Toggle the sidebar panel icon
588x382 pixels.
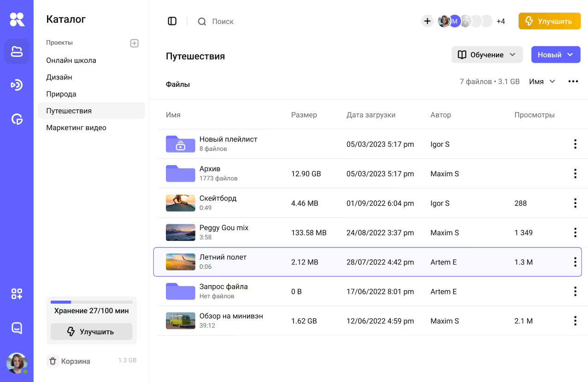(172, 21)
